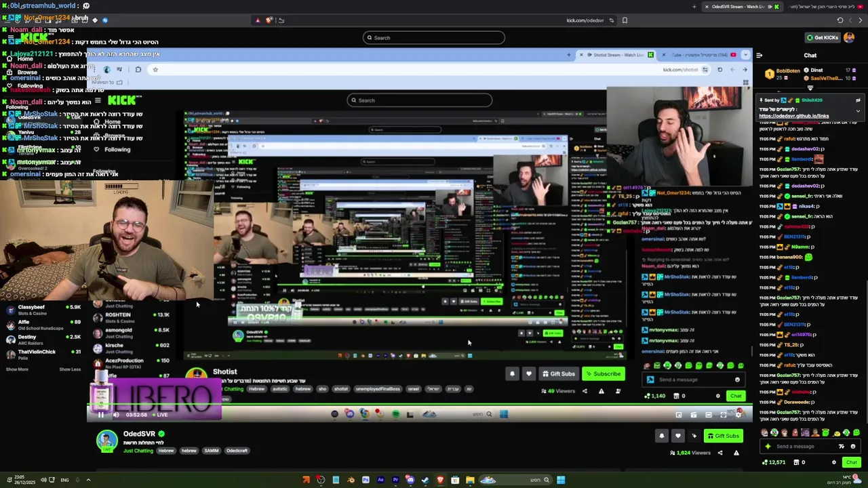Switch the ENG input language indicator

coord(64,481)
